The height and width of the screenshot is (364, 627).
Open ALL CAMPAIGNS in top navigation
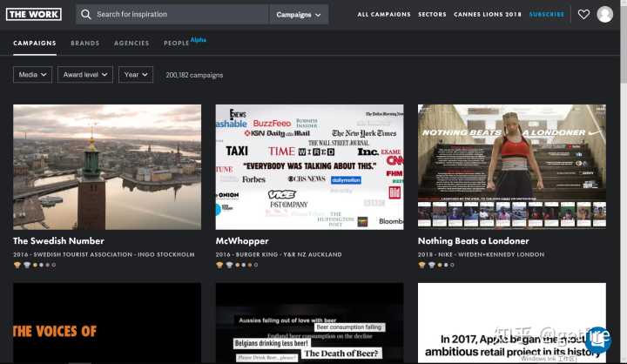pos(384,15)
